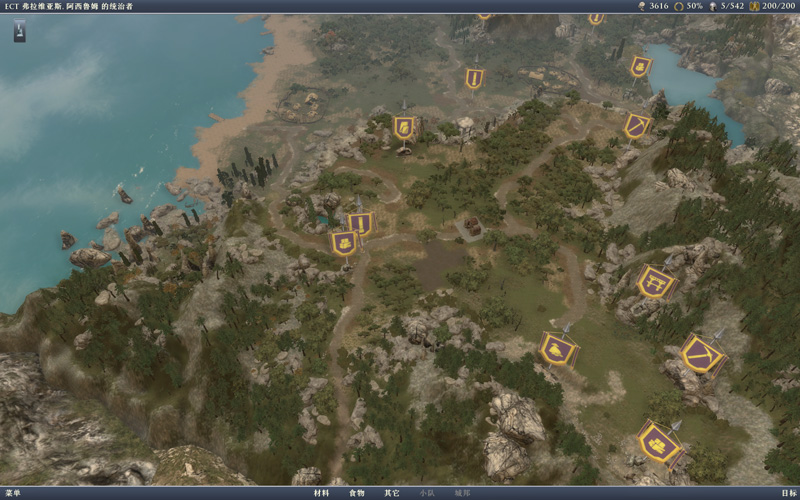800x500 pixels.
Task: Select the small crate building in the central clearing
Action: [x=471, y=227]
